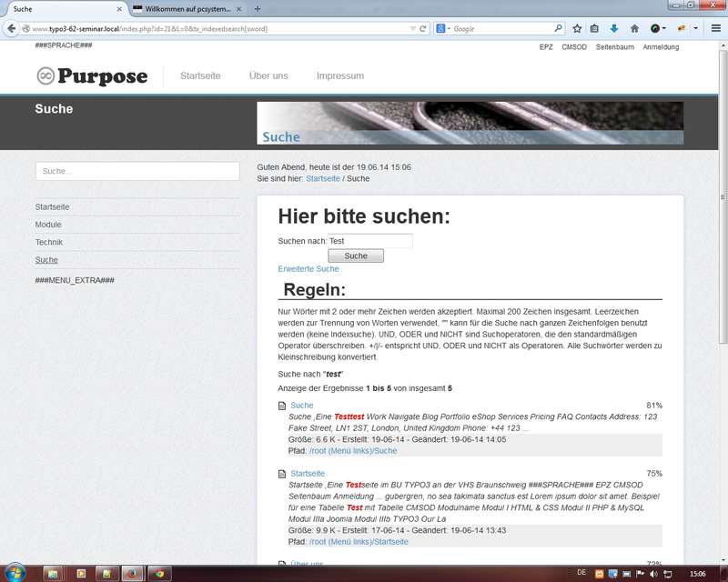Follow the path /root (Menü links)/Suche
This screenshot has height=582, width=728.
[x=353, y=451]
